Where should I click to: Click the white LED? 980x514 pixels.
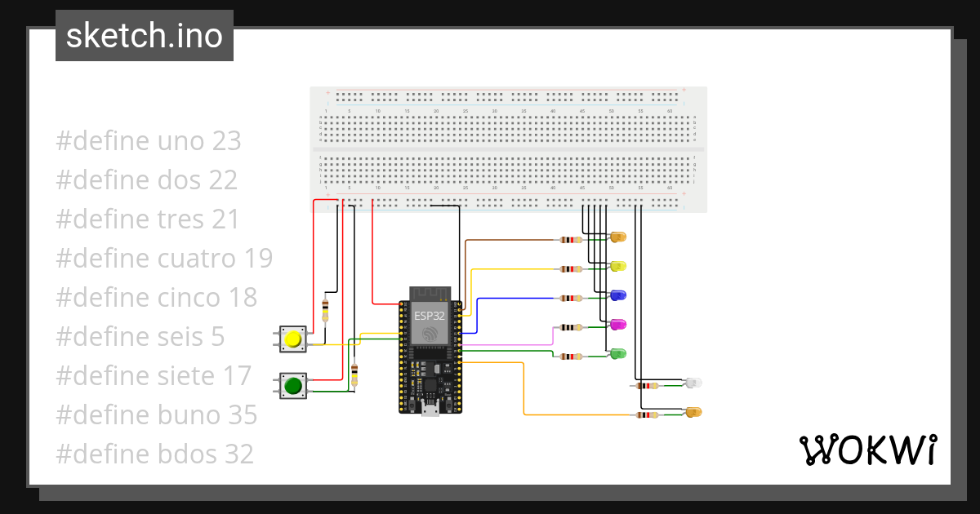pos(693,383)
